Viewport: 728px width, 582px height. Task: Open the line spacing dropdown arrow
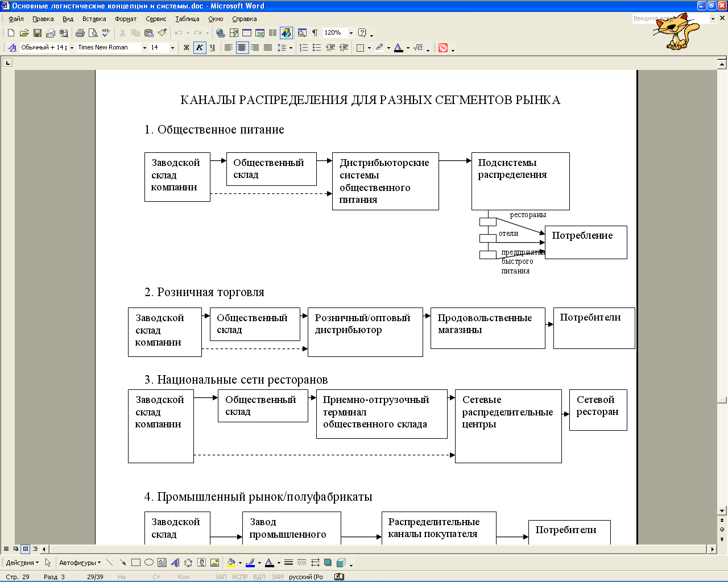(291, 48)
